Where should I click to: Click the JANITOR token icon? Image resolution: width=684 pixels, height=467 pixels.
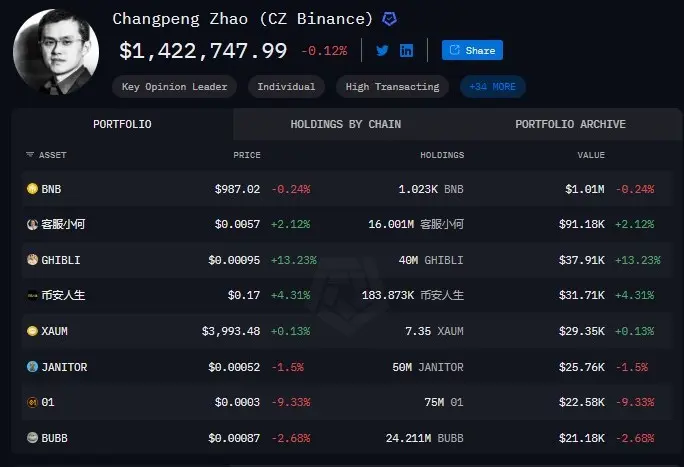point(32,367)
